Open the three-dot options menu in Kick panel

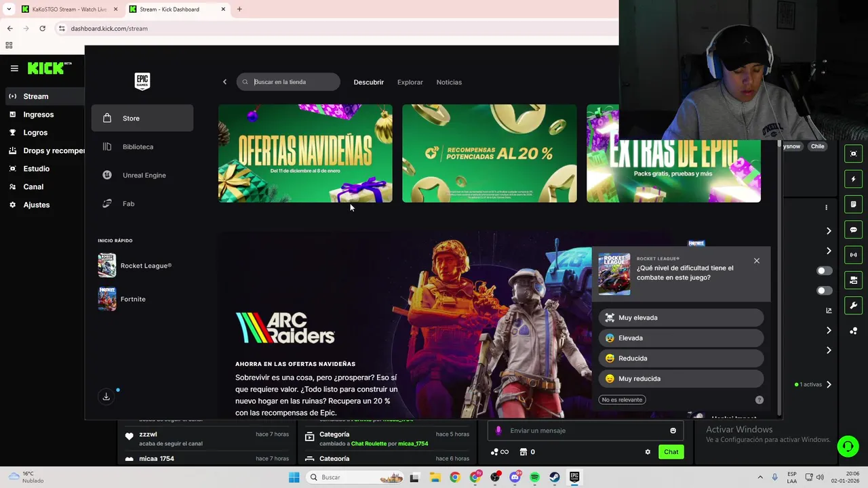pyautogui.click(x=826, y=207)
